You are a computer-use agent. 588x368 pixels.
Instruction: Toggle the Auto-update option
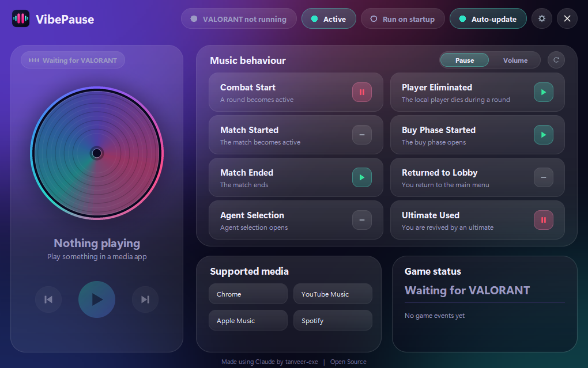pyautogui.click(x=488, y=19)
